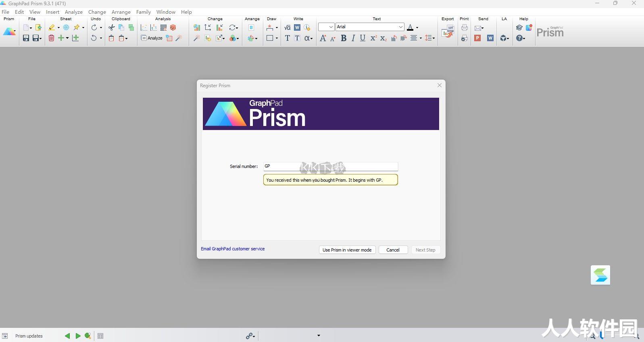Click the decrease font size icon
This screenshot has height=342, width=644.
click(x=333, y=38)
